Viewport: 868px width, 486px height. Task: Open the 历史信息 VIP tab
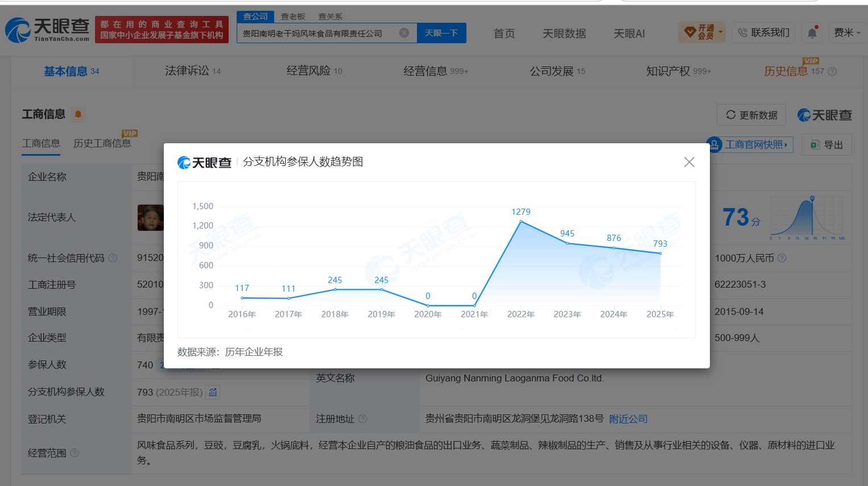click(794, 71)
